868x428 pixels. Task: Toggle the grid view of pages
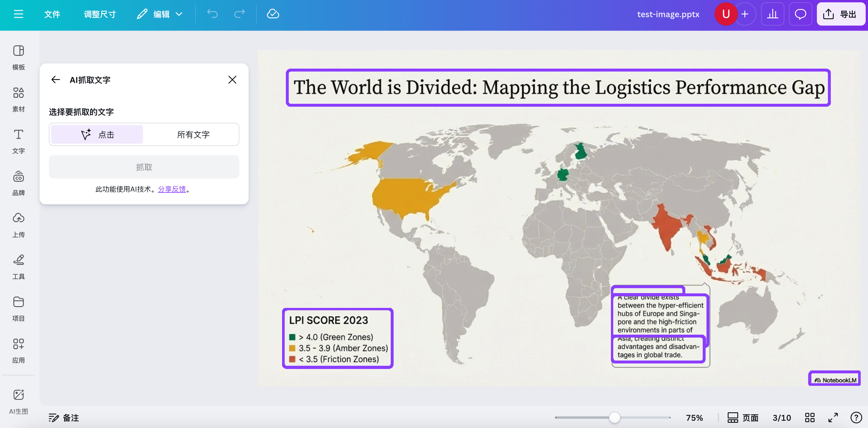pyautogui.click(x=810, y=418)
